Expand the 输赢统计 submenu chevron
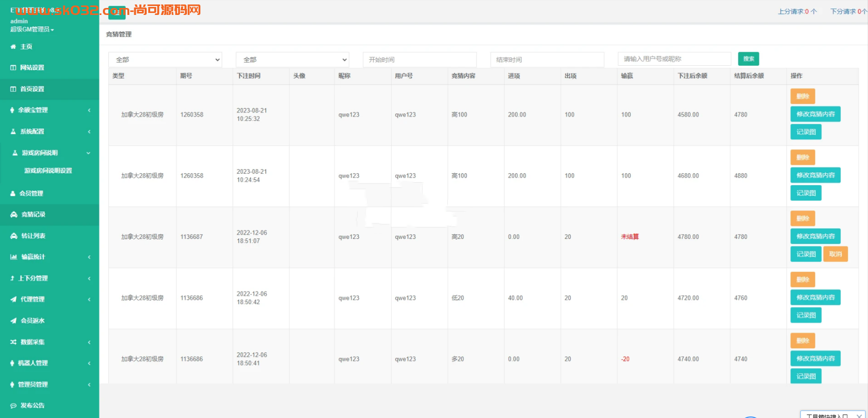This screenshot has height=418, width=868. click(x=89, y=257)
